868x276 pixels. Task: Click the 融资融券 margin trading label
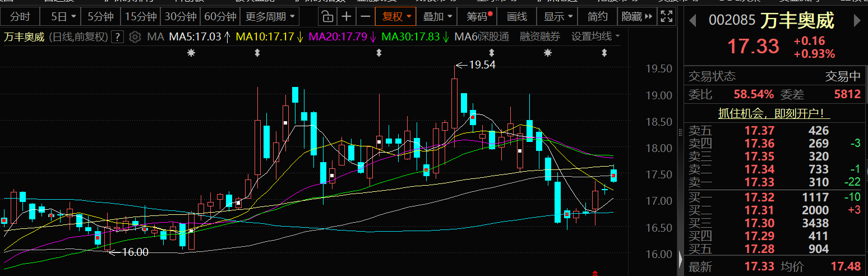(539, 38)
